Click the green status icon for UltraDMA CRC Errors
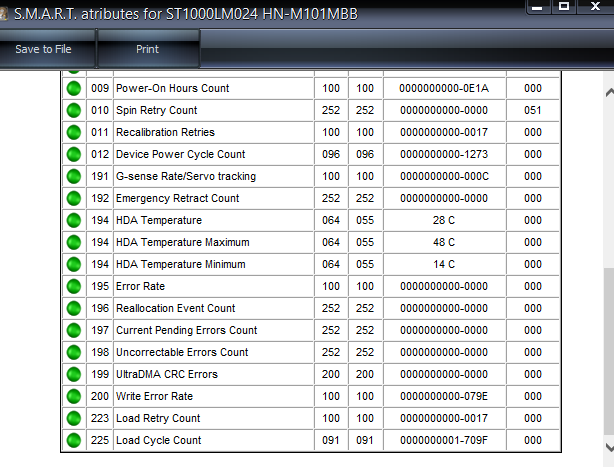614x467 pixels. 74,375
